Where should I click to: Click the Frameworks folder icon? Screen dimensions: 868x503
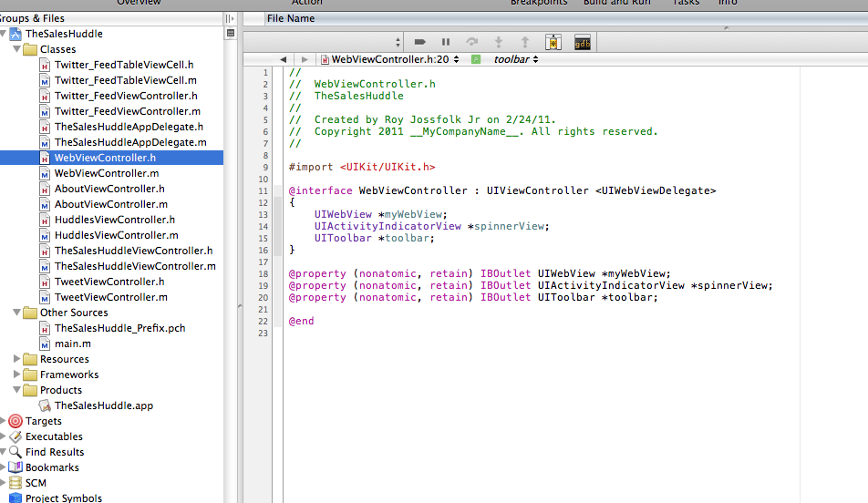click(x=30, y=375)
